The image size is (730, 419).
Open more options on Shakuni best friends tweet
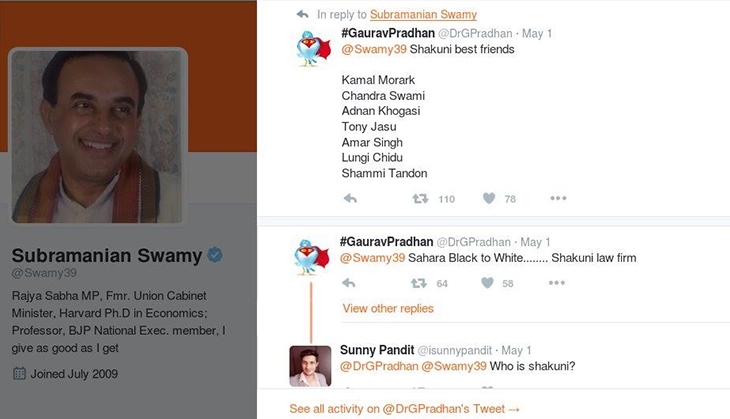(x=558, y=198)
